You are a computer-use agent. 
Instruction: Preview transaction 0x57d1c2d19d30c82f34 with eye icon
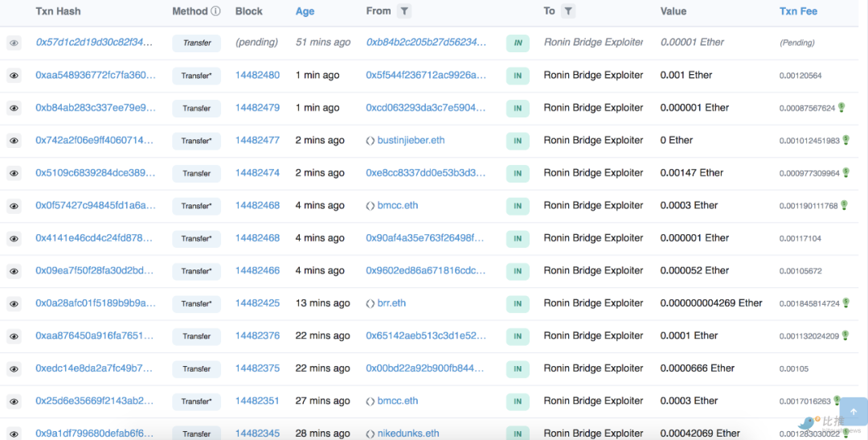tap(14, 43)
